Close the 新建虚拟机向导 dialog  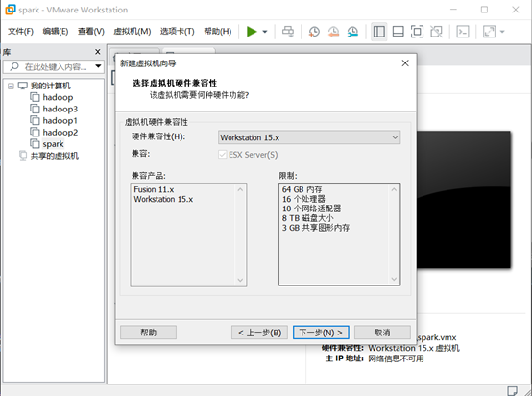coord(405,63)
